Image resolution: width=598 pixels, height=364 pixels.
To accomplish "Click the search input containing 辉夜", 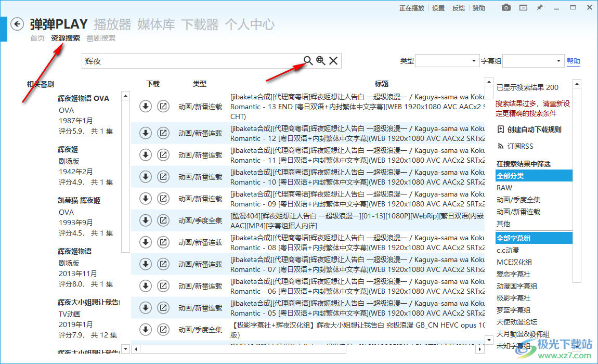I will (192, 61).
